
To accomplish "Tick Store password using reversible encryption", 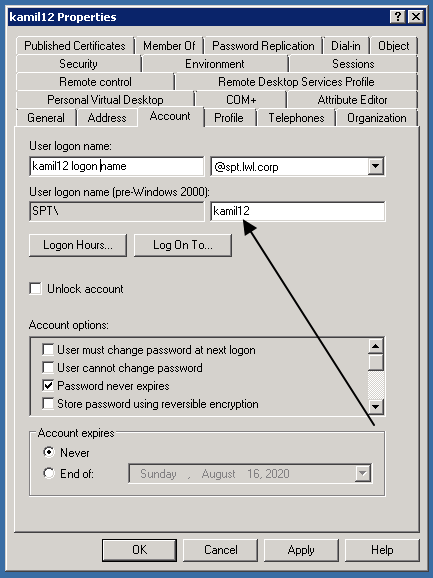I will point(48,404).
